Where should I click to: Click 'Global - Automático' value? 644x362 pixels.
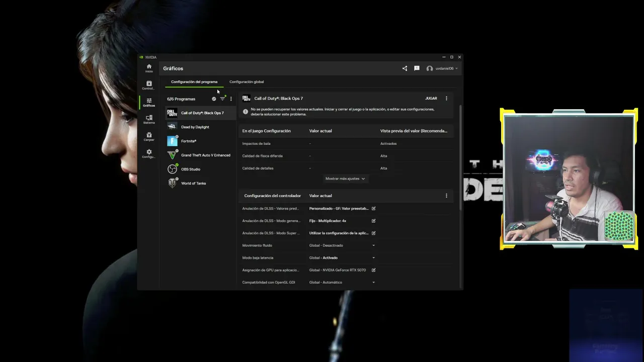(326, 283)
